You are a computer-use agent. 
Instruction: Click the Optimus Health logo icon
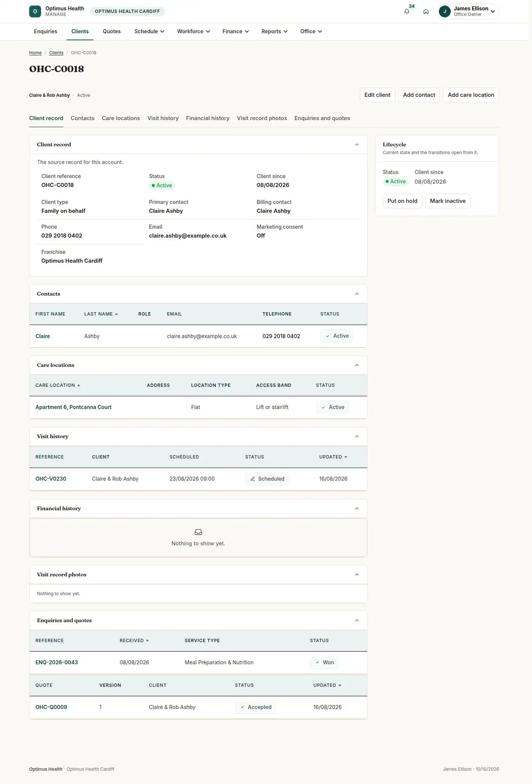click(x=35, y=12)
